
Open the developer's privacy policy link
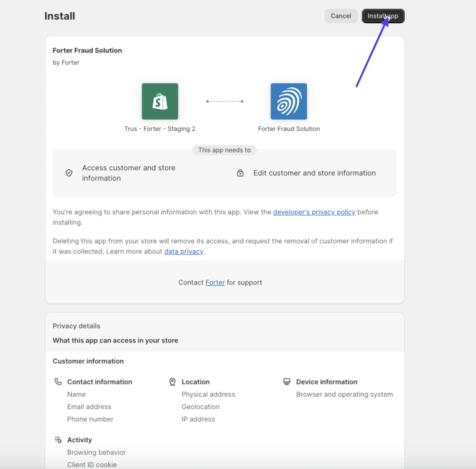point(314,212)
